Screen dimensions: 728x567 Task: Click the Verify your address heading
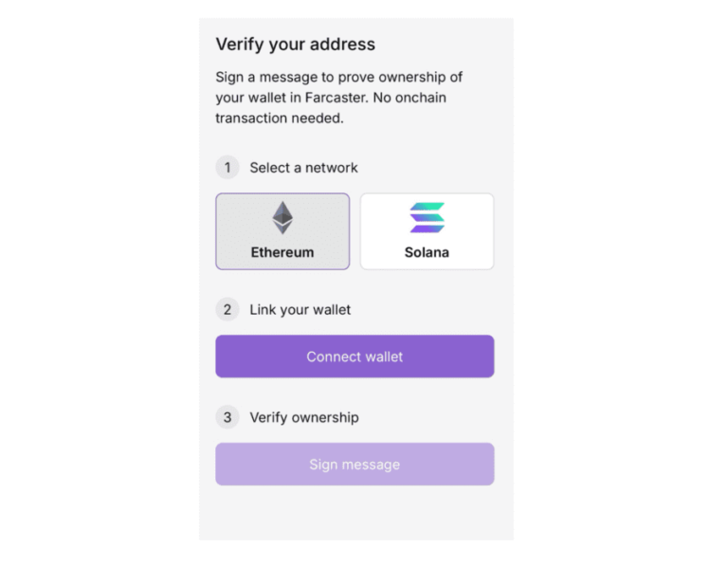click(x=295, y=45)
